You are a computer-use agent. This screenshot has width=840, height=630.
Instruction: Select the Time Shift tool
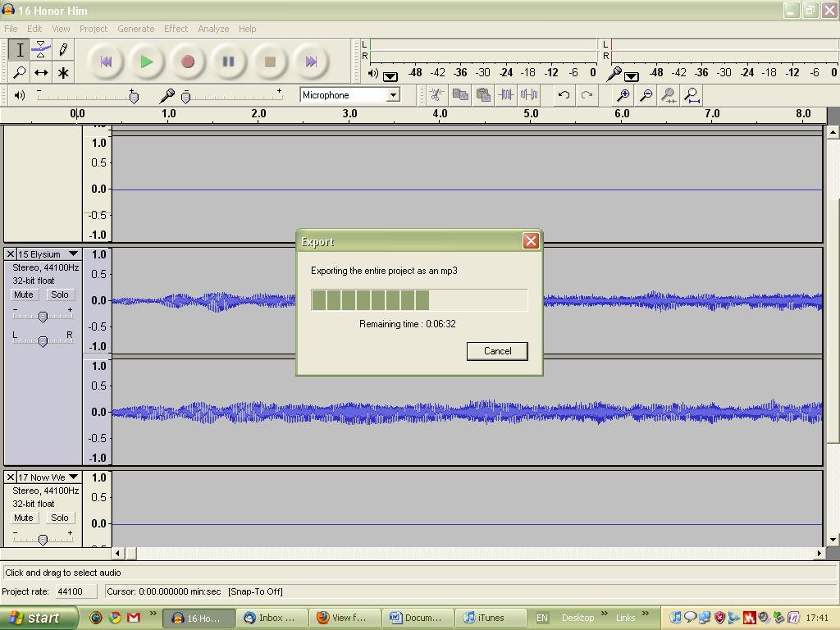click(41, 73)
